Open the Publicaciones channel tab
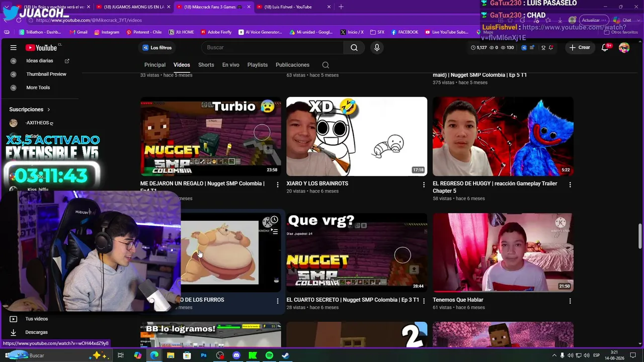The width and height of the screenshot is (644, 362). point(292,65)
